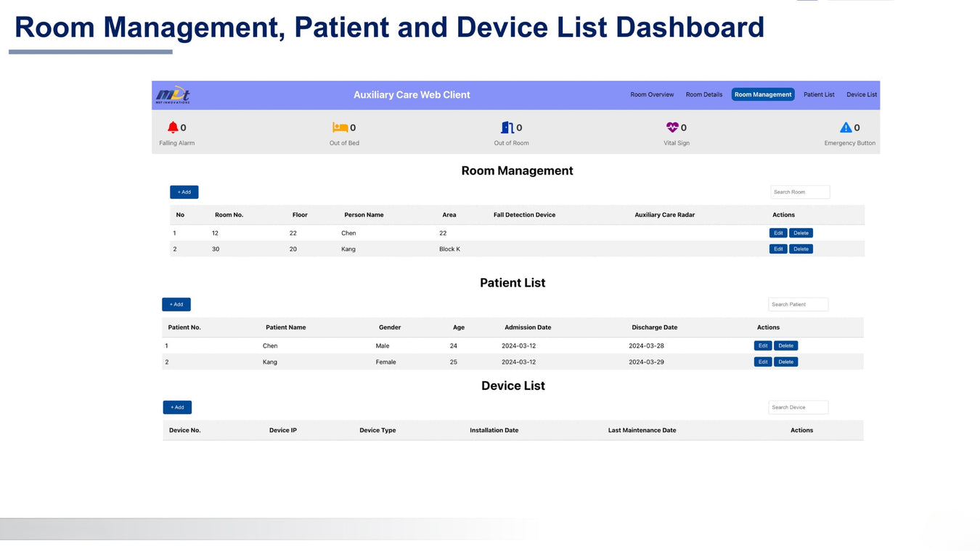Open the Device List tab
Image resolution: width=980 pixels, height=551 pixels.
tap(861, 94)
